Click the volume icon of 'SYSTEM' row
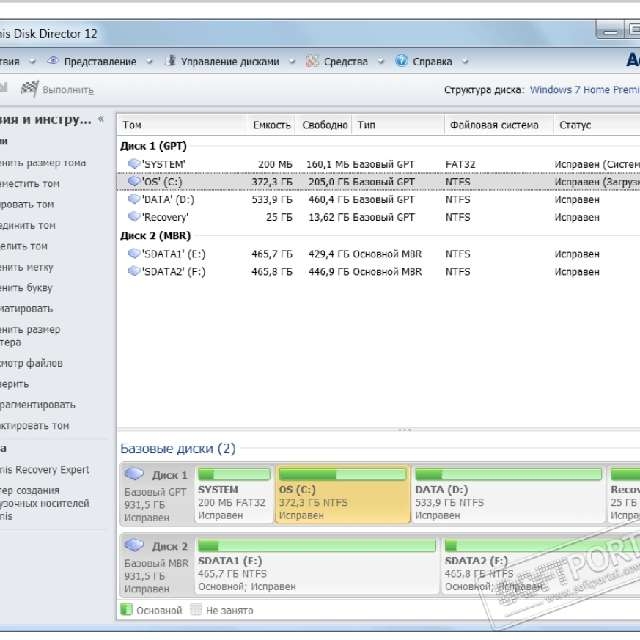640x640 pixels. pyautogui.click(x=134, y=163)
